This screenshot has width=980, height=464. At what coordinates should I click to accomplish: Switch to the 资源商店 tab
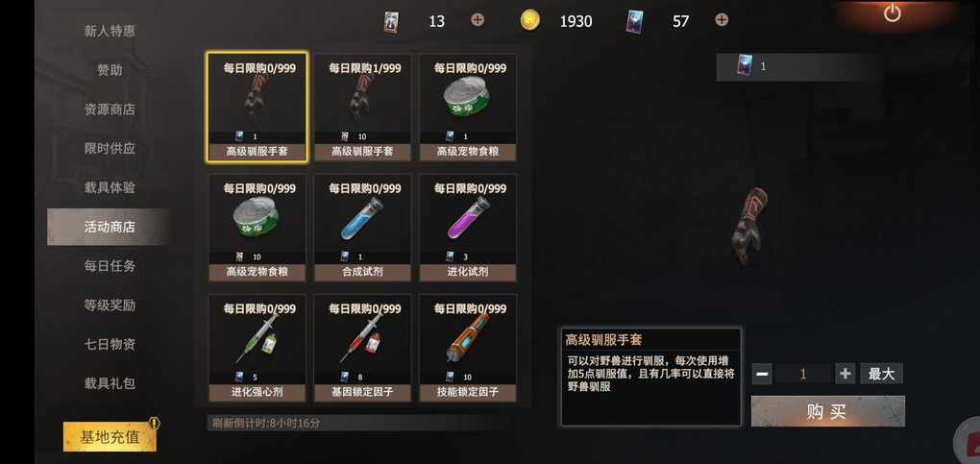click(110, 110)
